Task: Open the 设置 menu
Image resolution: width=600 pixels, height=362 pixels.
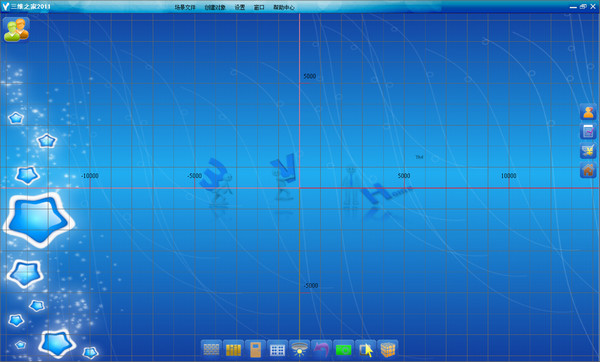Action: (x=240, y=7)
